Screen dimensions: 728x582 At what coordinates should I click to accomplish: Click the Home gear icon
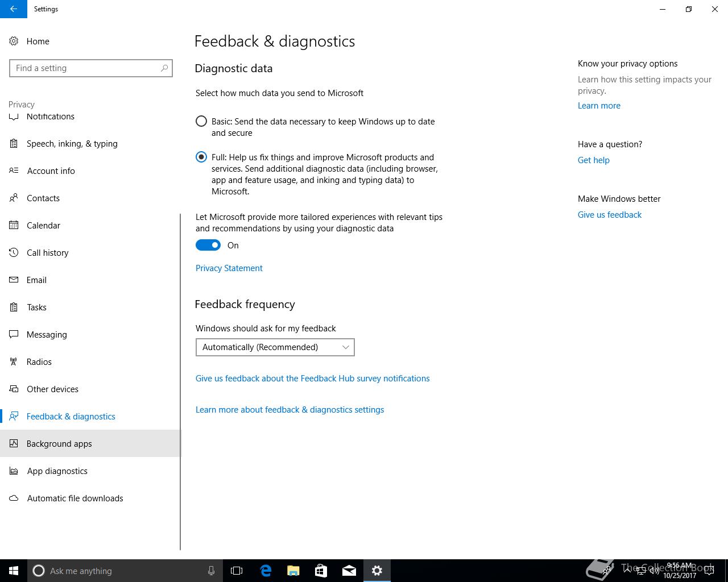[14, 41]
